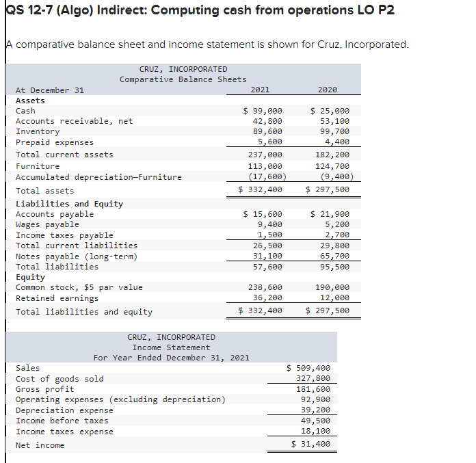This screenshot has height=463, width=476.
Task: Click Total current assets 2021 value 237,000
Action: 265,155
